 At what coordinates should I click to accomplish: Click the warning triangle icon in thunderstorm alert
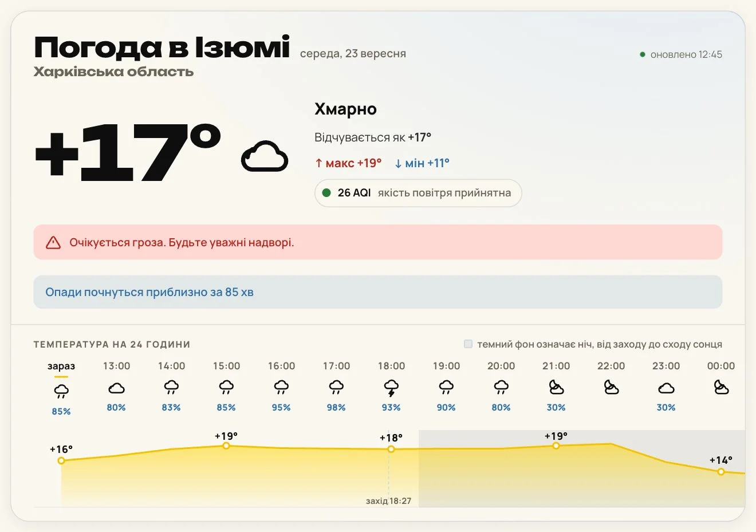click(x=53, y=242)
